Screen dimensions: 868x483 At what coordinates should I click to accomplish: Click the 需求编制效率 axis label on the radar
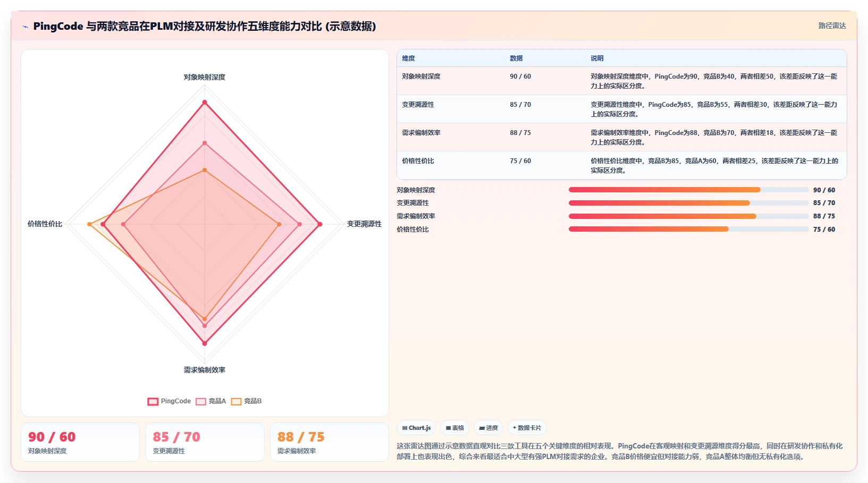[205, 370]
